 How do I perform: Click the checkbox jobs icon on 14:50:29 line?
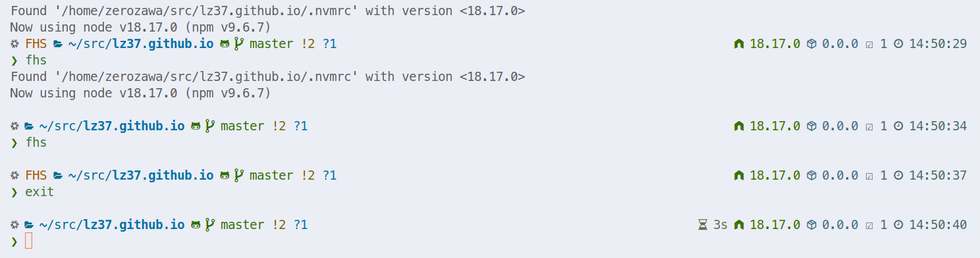[x=869, y=44]
